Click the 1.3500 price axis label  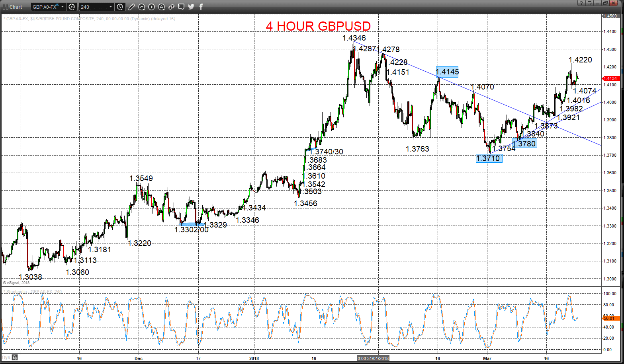[610, 191]
